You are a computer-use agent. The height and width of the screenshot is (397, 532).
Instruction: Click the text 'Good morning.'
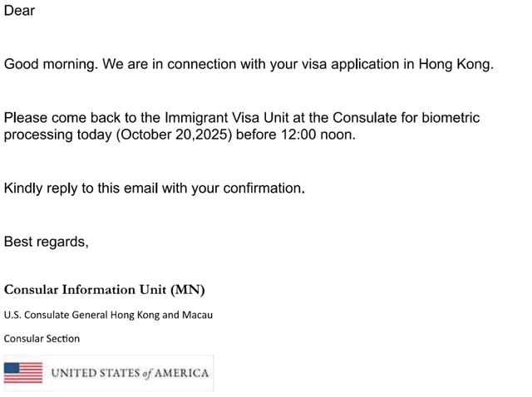click(x=51, y=65)
